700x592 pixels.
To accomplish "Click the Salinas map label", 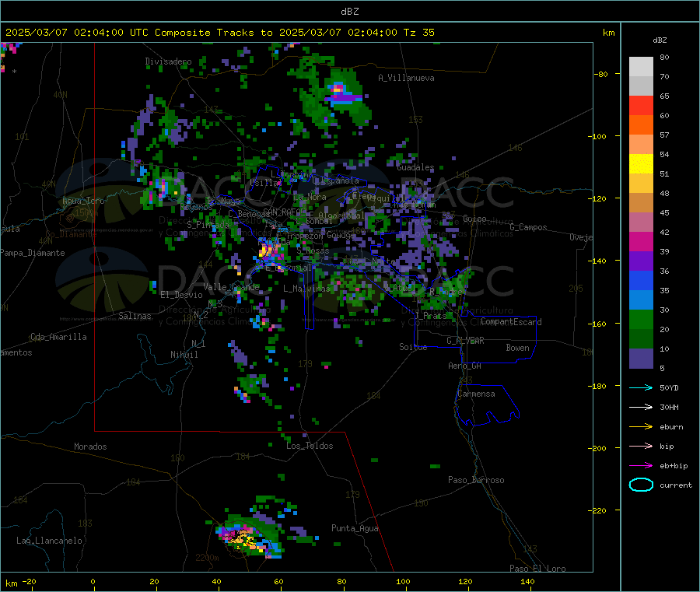I will pos(135,316).
